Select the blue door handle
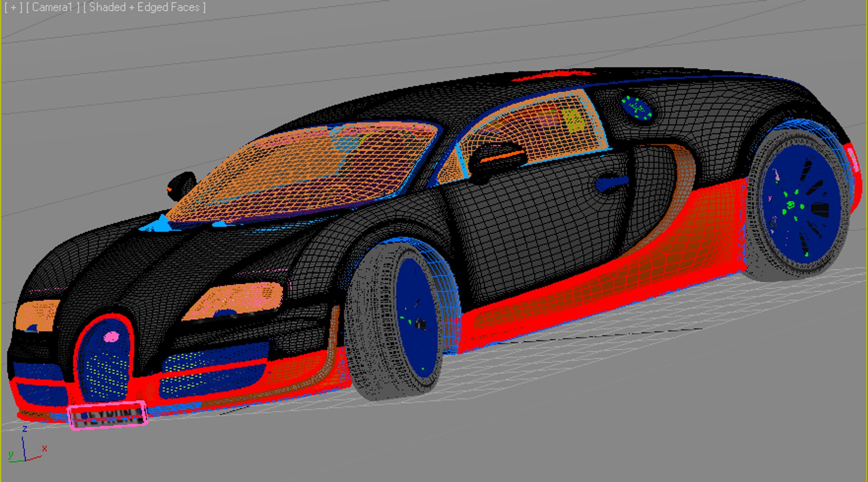This screenshot has width=868, height=482. click(x=612, y=183)
